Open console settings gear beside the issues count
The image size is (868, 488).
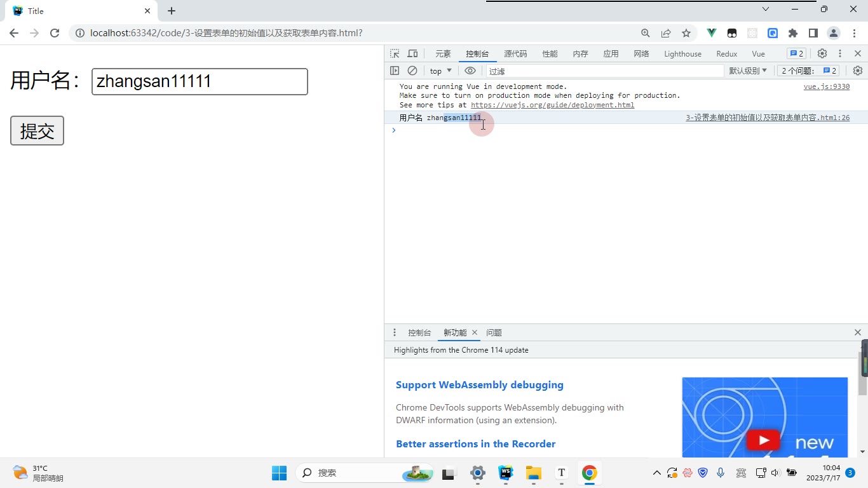tap(858, 71)
